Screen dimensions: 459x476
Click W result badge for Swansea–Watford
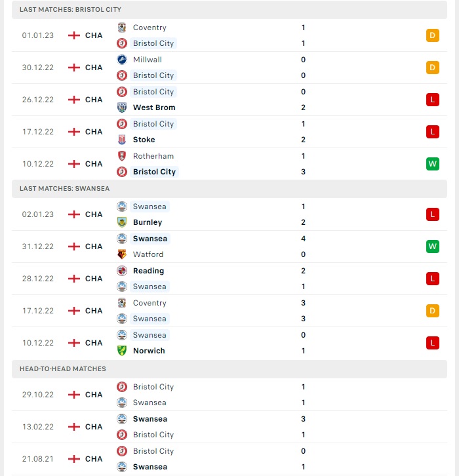(x=433, y=247)
